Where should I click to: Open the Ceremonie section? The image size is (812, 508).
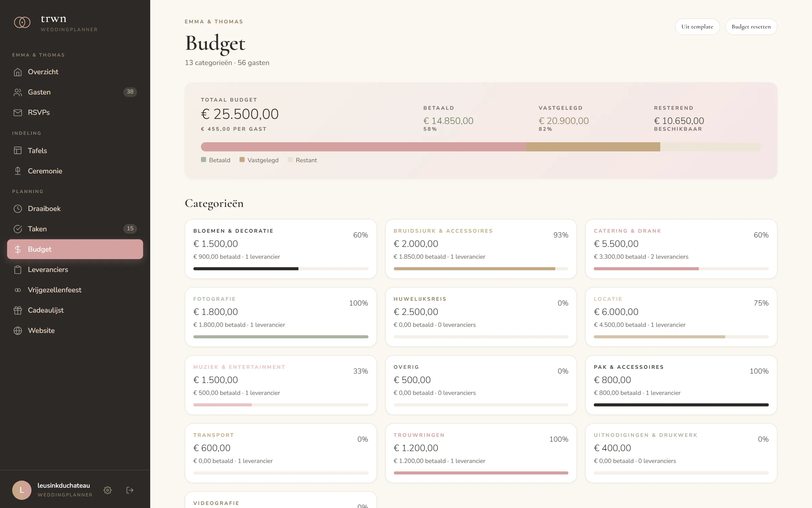click(75, 171)
